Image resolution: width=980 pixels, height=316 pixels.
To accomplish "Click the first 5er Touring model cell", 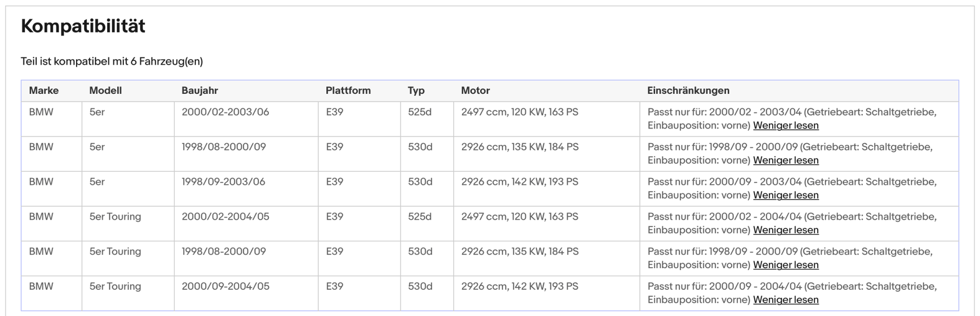I will click(115, 217).
